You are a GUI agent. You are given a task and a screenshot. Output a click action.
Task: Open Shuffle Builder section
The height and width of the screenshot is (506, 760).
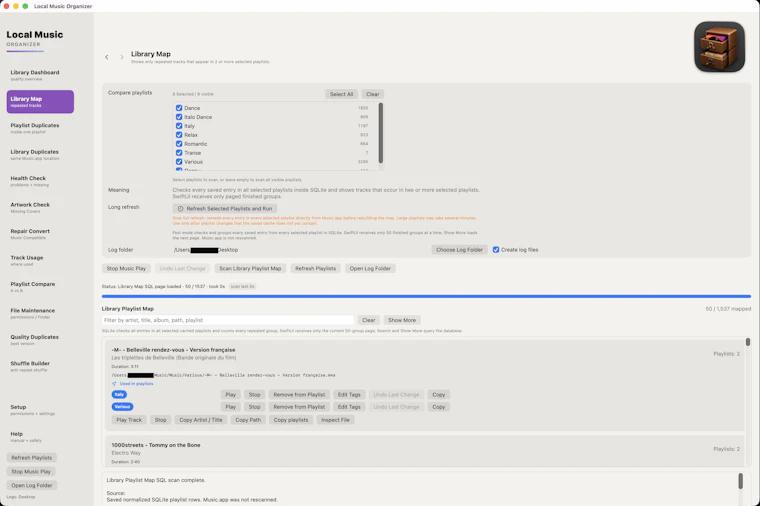coord(40,366)
